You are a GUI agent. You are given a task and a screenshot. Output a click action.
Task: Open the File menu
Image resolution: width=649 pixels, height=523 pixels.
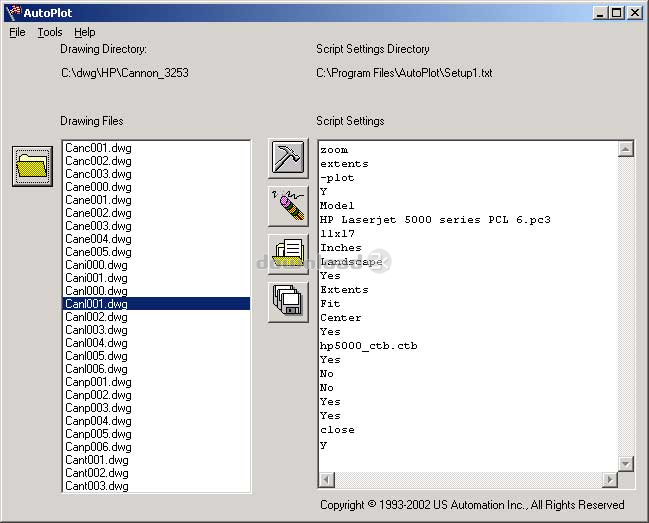(18, 32)
